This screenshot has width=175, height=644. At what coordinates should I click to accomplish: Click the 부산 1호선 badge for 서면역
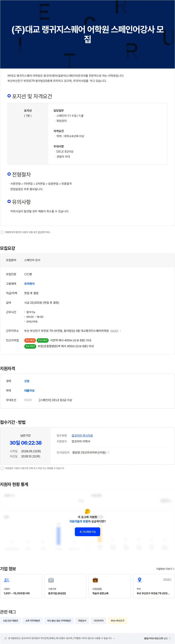pos(30,340)
